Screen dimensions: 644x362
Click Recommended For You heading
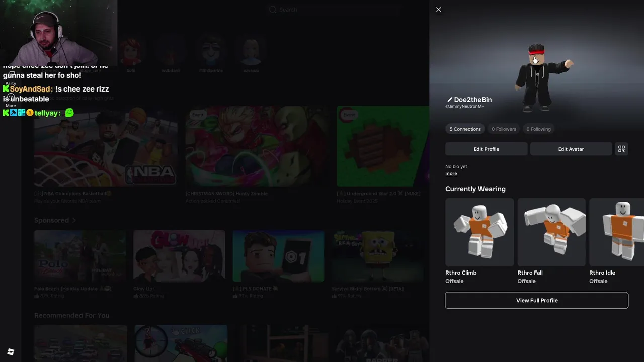[71, 315]
